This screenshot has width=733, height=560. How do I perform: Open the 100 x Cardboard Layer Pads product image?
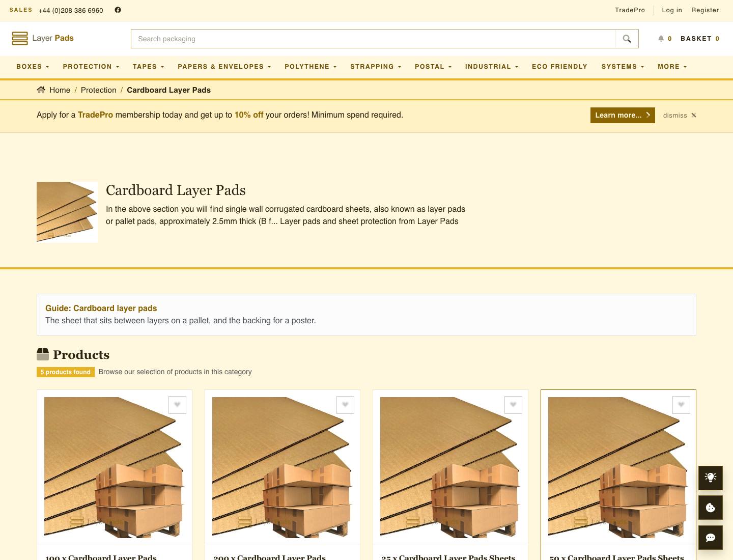[115, 467]
